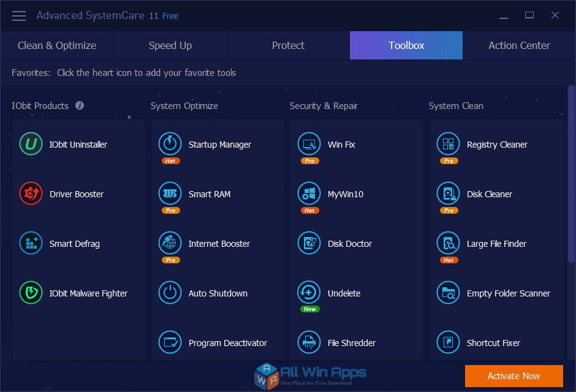The image size is (576, 392).
Task: Click the Program Deactivator icon
Action: pyautogui.click(x=170, y=342)
